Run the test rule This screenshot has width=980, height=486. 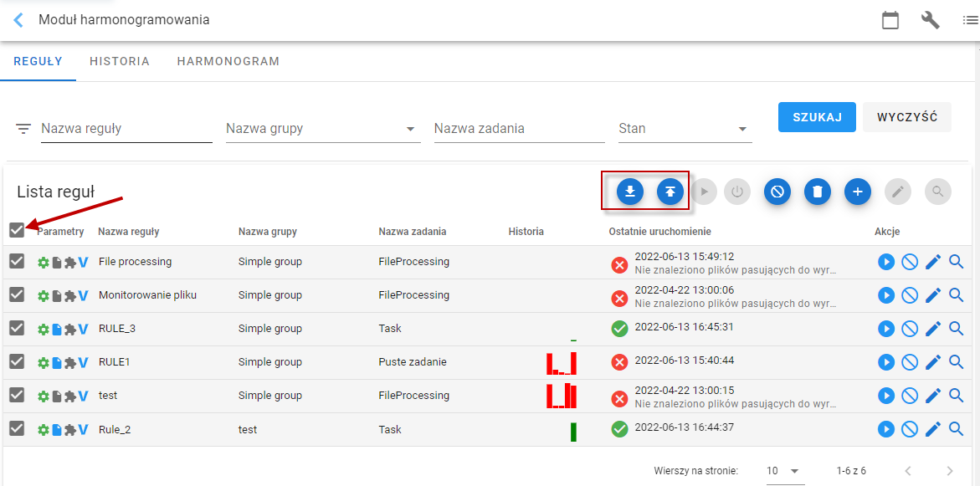[886, 396]
